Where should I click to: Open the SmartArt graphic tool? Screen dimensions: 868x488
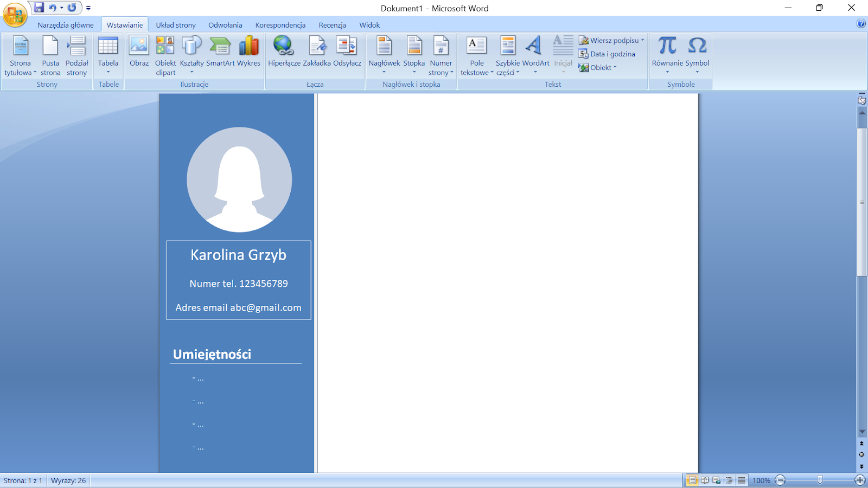[220, 52]
